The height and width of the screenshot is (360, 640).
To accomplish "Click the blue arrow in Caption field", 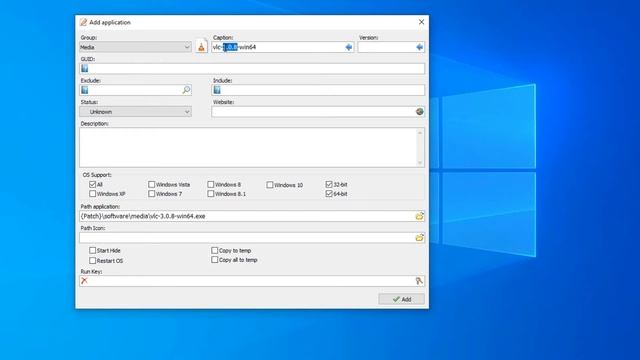I will (349, 47).
